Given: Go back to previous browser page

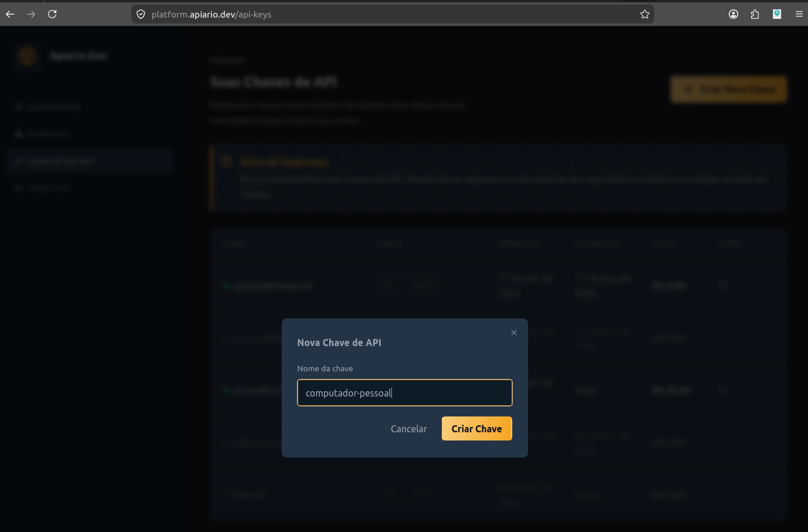Looking at the screenshot, I should click(x=10, y=14).
